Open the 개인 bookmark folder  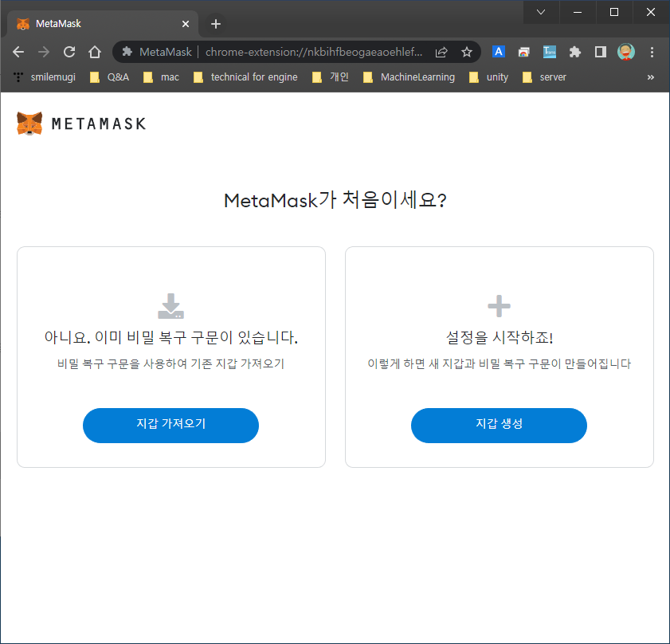331,77
